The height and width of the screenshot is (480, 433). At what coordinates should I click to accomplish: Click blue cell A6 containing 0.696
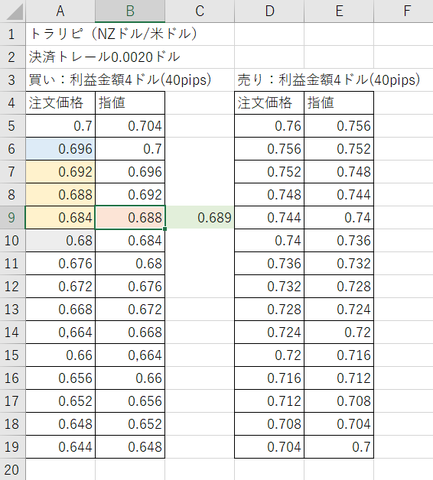(60, 149)
